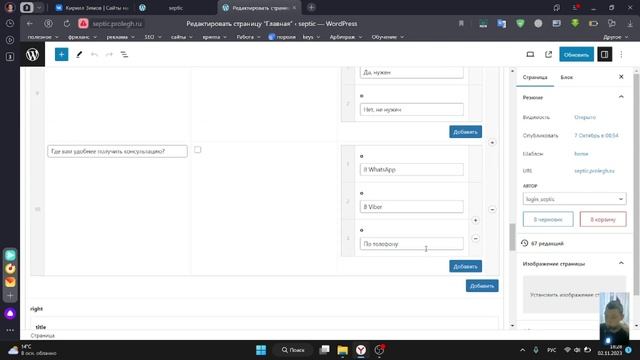This screenshot has height=360, width=640.
Task: Open File Explorer from the taskbar
Action: (x=342, y=350)
